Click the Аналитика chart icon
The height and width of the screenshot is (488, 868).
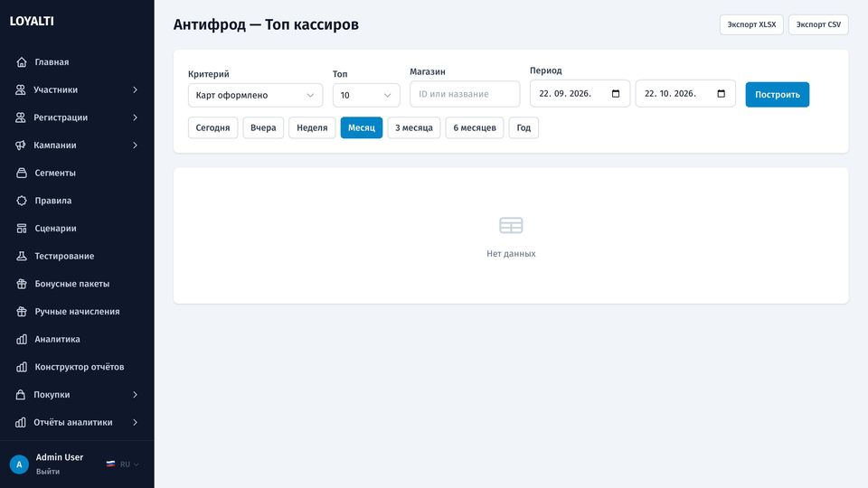(22, 339)
